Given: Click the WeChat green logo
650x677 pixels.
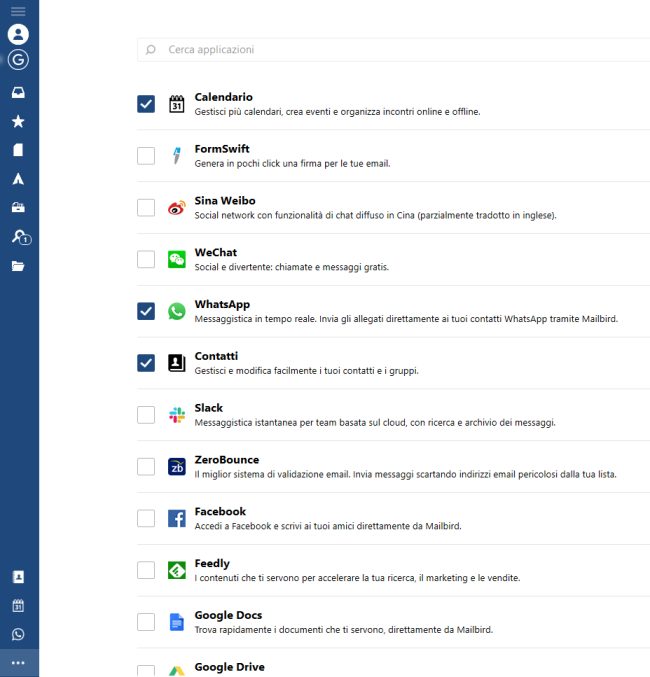Looking at the screenshot, I should point(177,259).
